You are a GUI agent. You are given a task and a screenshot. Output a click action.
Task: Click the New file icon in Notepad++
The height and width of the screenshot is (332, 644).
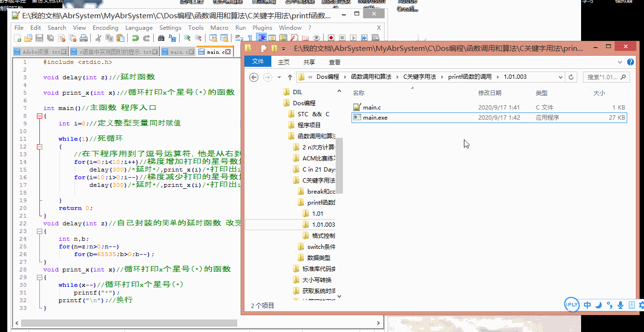click(17, 38)
